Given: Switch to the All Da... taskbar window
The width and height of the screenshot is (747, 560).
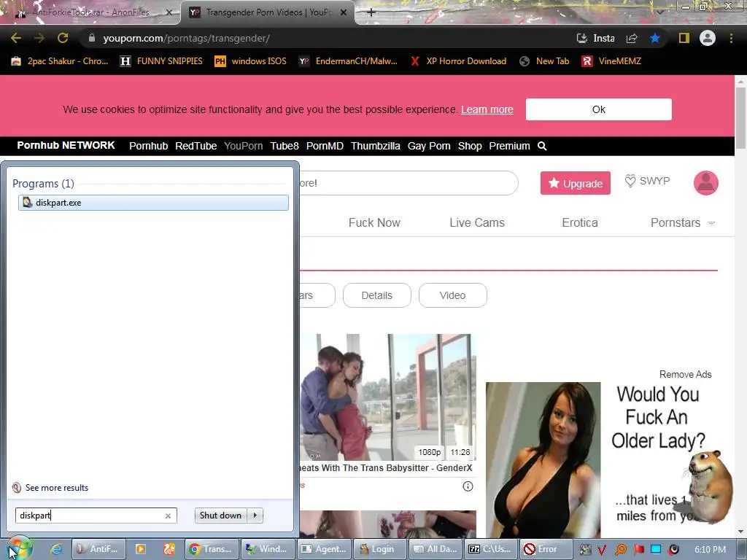Looking at the screenshot, I should (436, 549).
